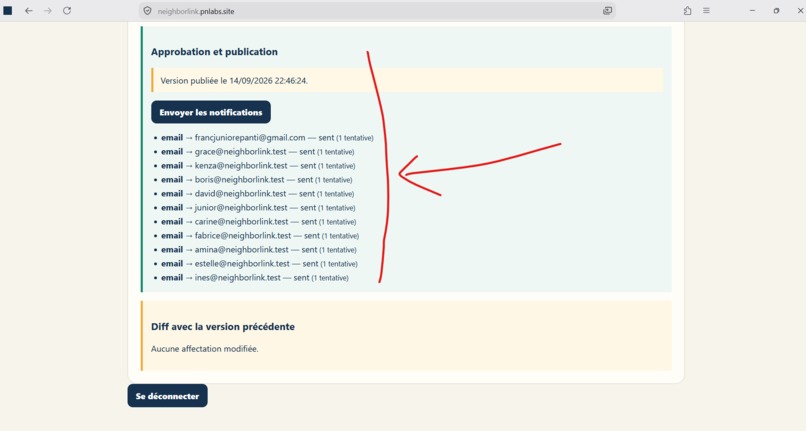Open the browser extensions icon
The image size is (806, 431).
pyautogui.click(x=687, y=11)
